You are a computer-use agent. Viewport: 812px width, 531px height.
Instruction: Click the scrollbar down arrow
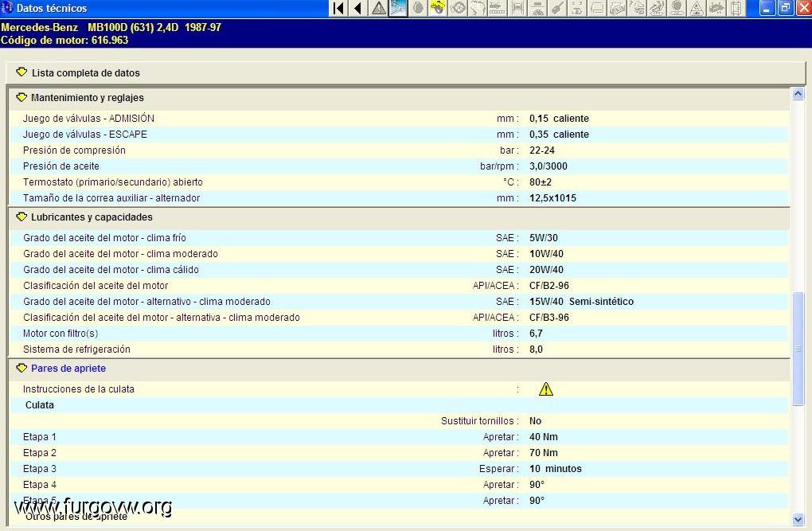coord(798,519)
